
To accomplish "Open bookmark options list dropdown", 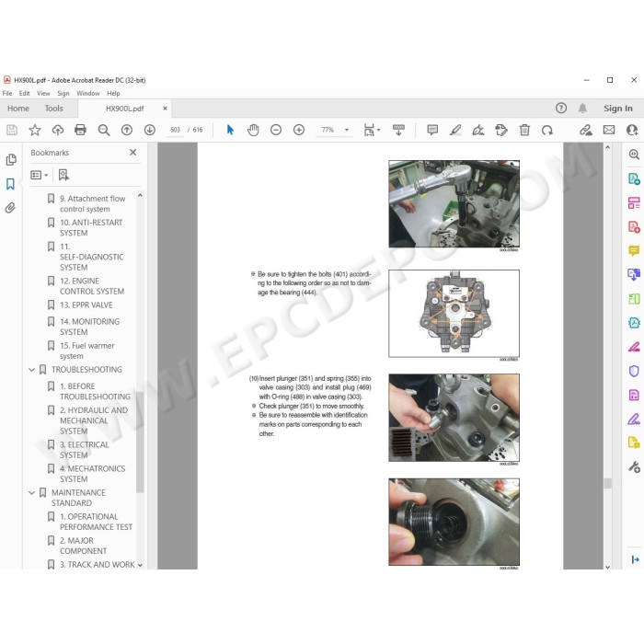I will [40, 175].
